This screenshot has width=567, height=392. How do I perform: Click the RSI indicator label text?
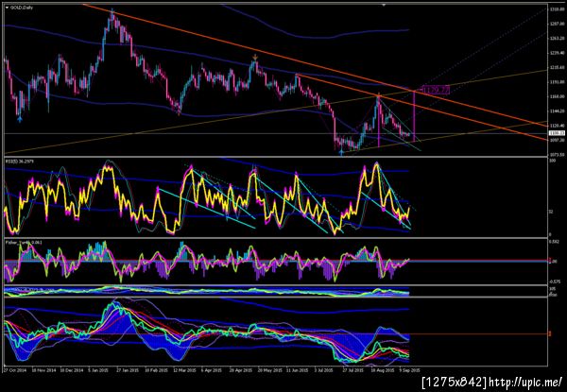coord(18,161)
